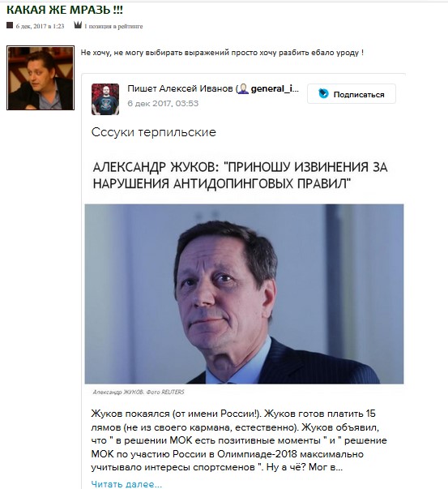Click the headline АЛЕКСАНДР ЖУКОВ: ПРИНОШУ ИЗВИНЕНИЯ

tap(240, 175)
